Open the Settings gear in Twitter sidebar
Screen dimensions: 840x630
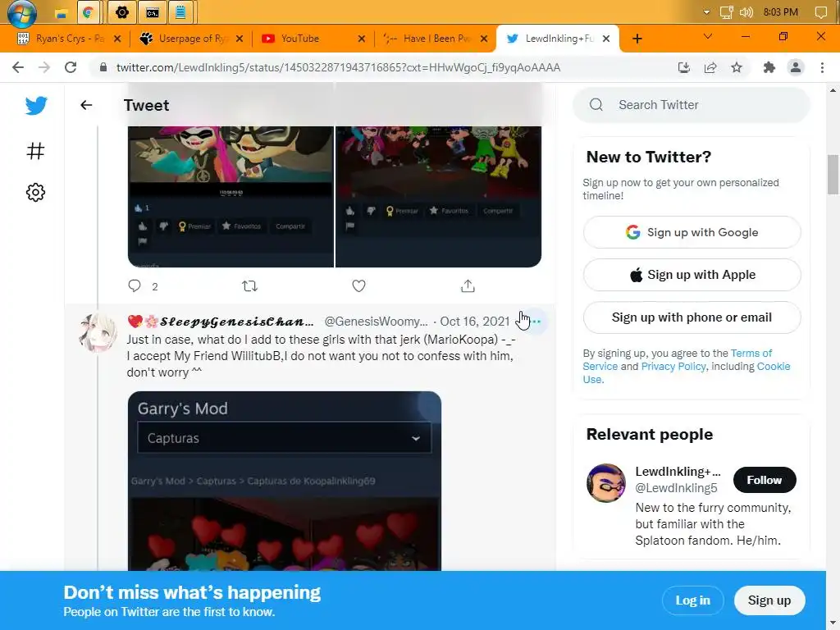[x=35, y=192]
